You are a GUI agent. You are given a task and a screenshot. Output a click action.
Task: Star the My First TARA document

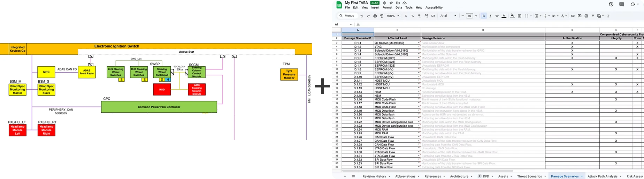pyautogui.click(x=391, y=3)
